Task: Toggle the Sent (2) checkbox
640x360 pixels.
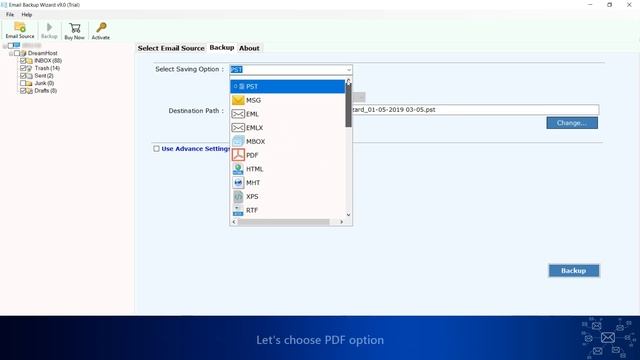Action: [23, 76]
